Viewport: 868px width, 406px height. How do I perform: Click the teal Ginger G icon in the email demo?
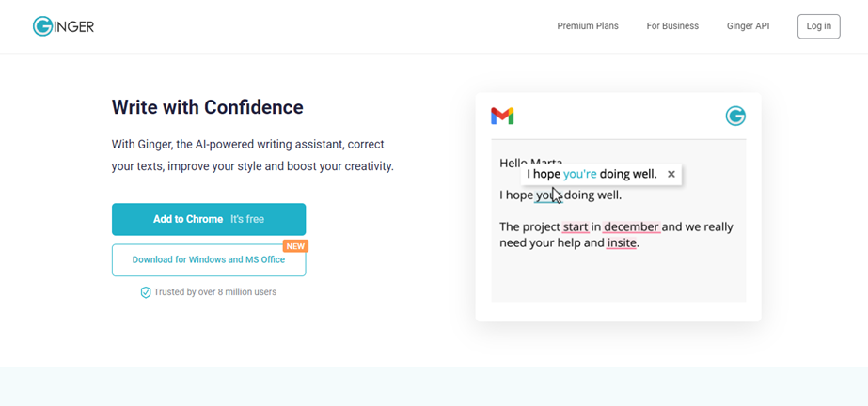pos(735,116)
